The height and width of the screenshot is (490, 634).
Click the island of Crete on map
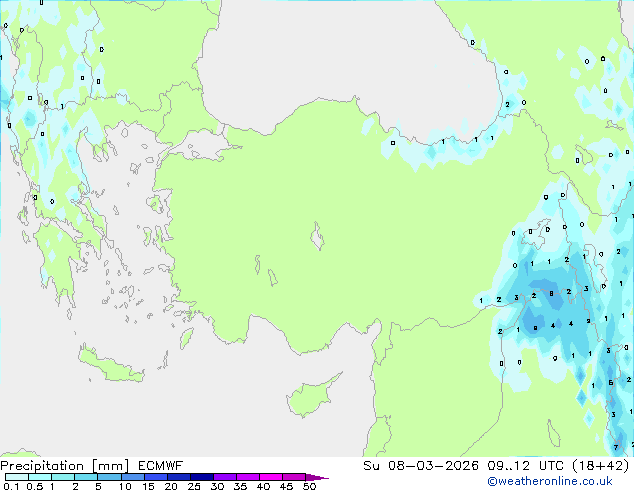[110, 365]
